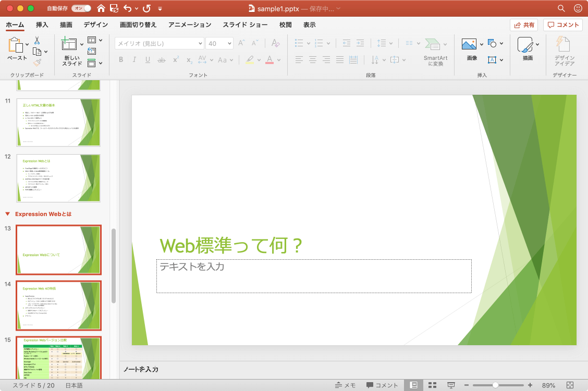Open the アニメーション tab

190,24
